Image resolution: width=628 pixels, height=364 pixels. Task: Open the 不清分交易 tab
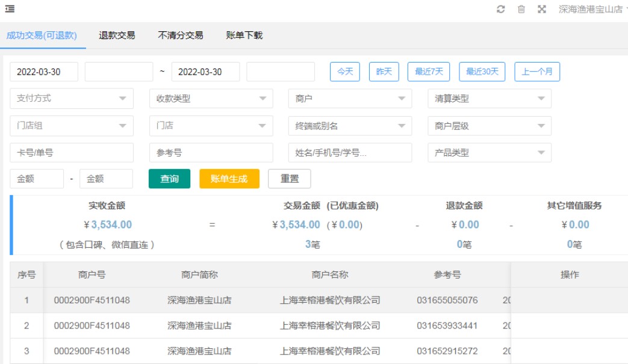tap(180, 35)
